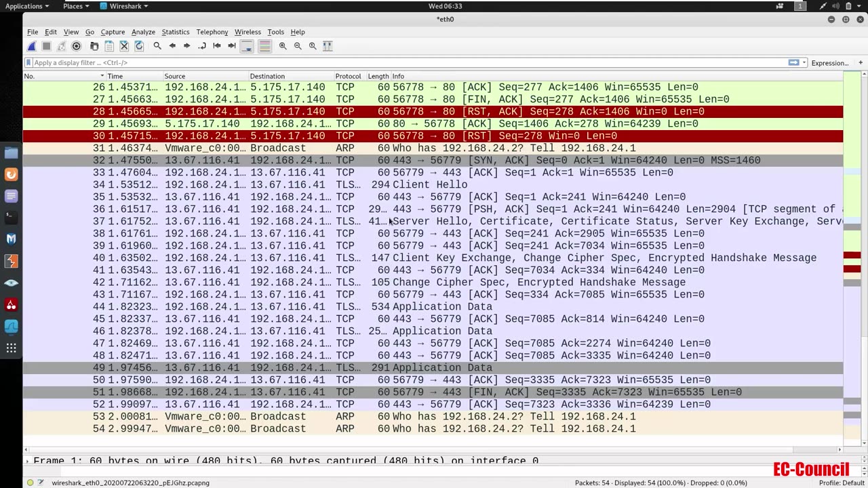Sort packets by the Time column
Viewport: 868px width, 488px height.
click(134, 76)
